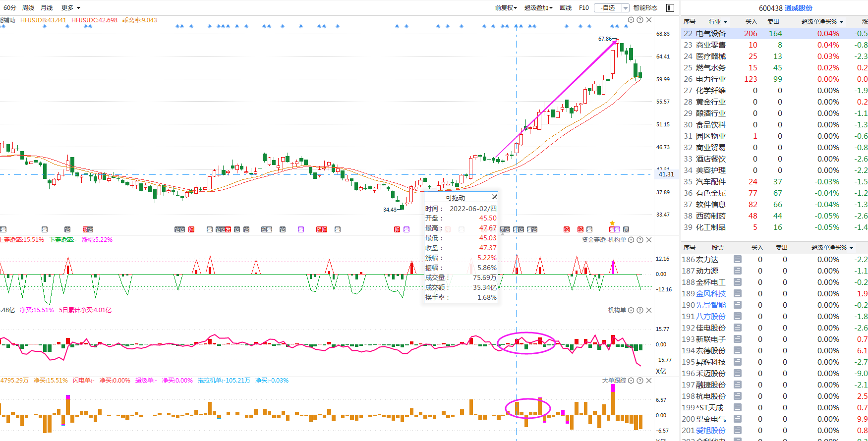
Task: Open document icon for 先导智能 row
Action: [738, 305]
